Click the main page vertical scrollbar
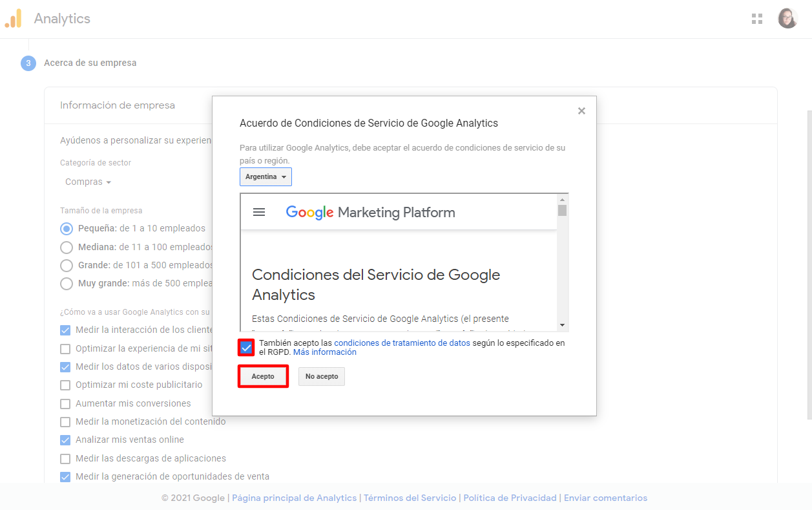Screen dimensions: 812x510 [809, 265]
